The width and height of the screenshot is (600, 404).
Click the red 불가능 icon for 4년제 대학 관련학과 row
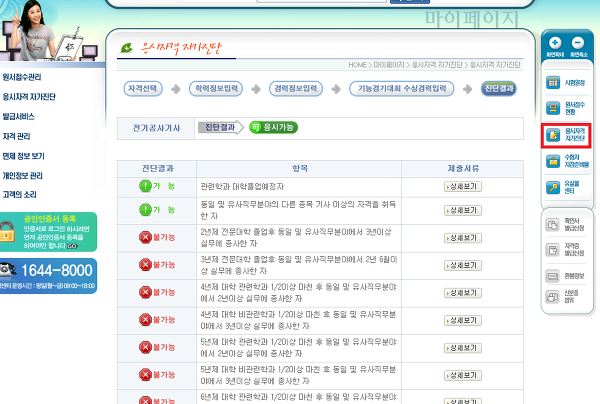click(x=145, y=292)
